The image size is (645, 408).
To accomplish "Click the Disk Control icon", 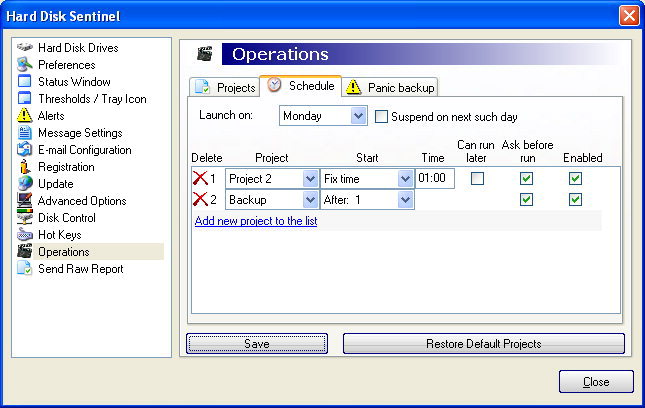I will tap(25, 218).
